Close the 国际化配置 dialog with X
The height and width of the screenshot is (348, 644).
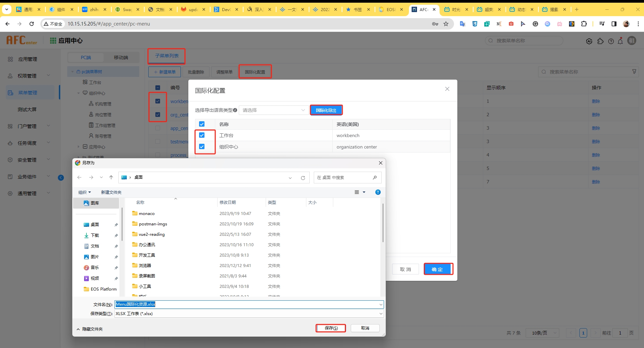coord(447,89)
